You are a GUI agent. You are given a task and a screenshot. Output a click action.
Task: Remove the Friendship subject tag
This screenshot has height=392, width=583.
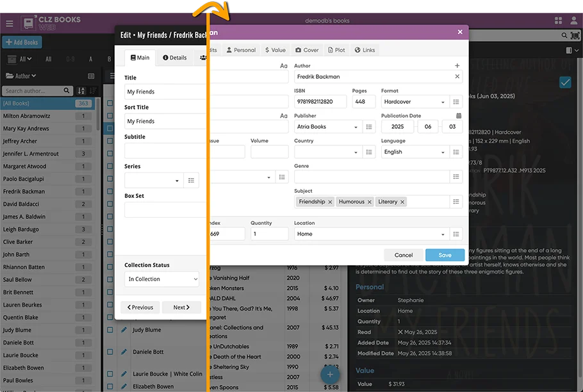point(330,202)
